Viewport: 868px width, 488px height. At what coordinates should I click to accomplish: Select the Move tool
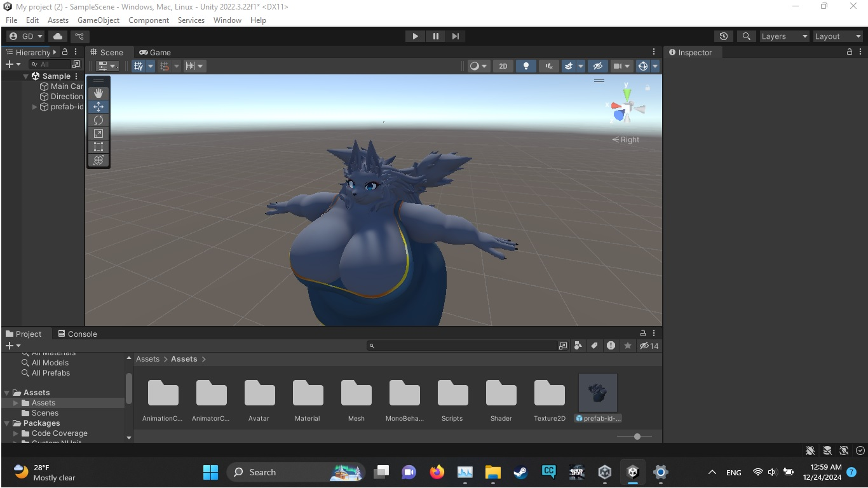pyautogui.click(x=98, y=107)
